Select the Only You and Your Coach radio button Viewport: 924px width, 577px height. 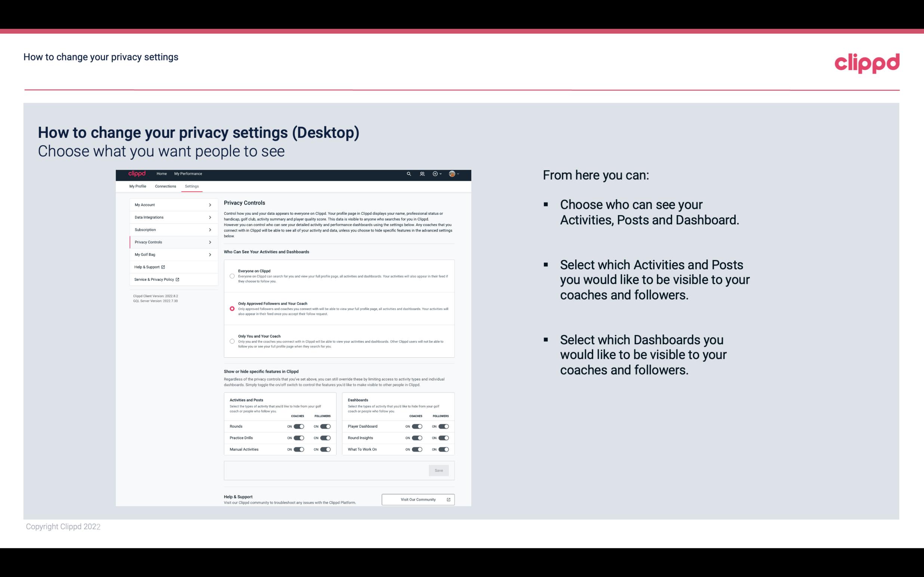(x=231, y=341)
